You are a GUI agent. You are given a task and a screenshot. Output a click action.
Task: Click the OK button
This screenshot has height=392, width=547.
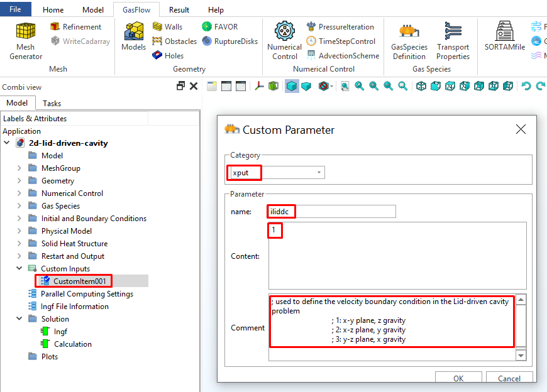(x=458, y=378)
